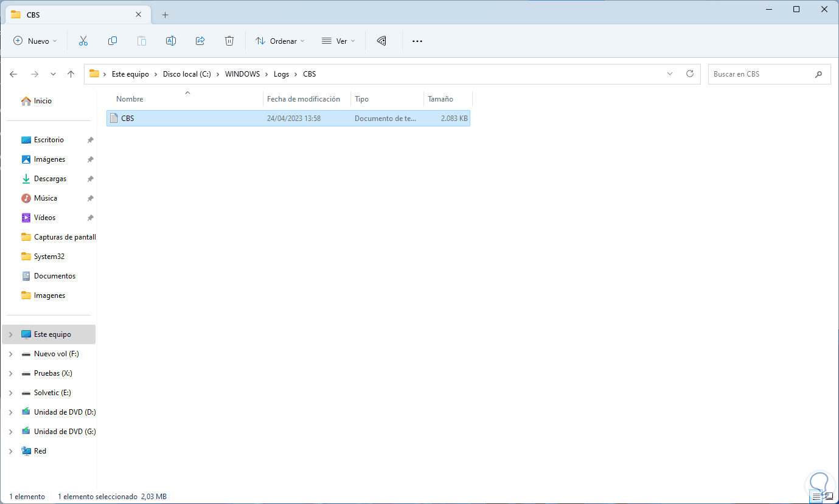Screen dimensions: 839x504
Task: Switch to large thumbnails view in status bar
Action: pyautogui.click(x=829, y=497)
